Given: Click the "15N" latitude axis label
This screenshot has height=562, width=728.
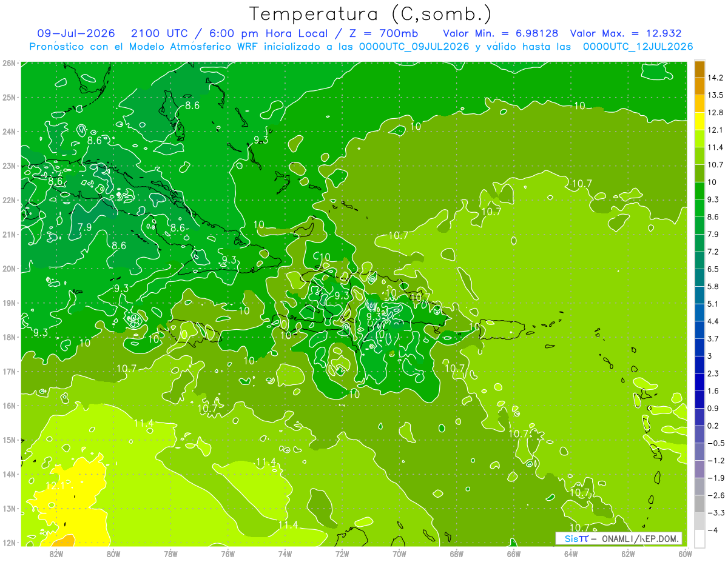Looking at the screenshot, I should (9, 440).
